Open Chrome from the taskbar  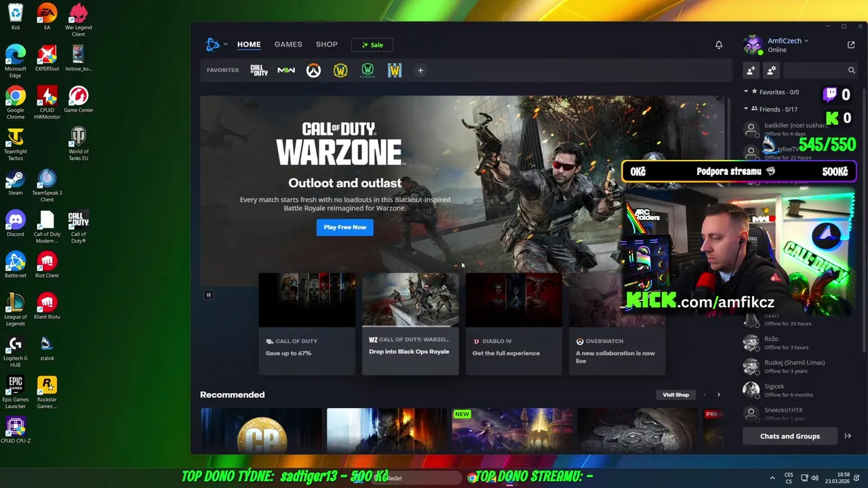coord(472,478)
